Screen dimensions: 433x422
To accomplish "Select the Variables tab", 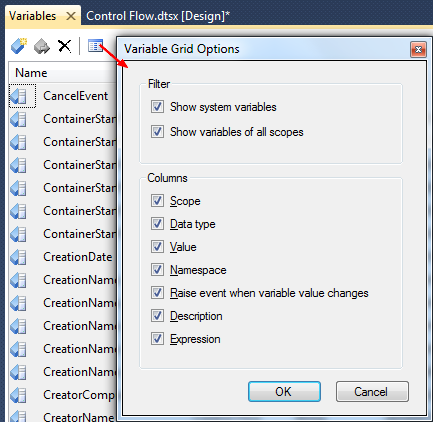I will (32, 16).
